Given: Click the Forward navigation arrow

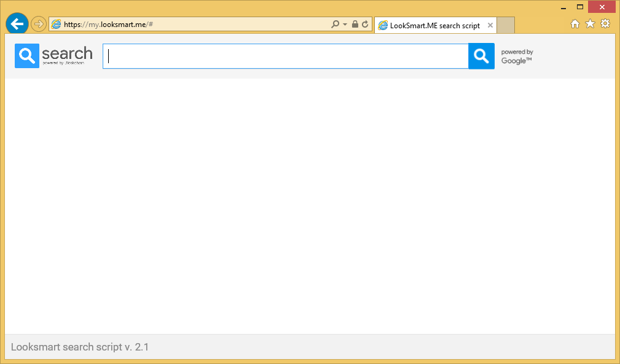Looking at the screenshot, I should click(x=38, y=24).
